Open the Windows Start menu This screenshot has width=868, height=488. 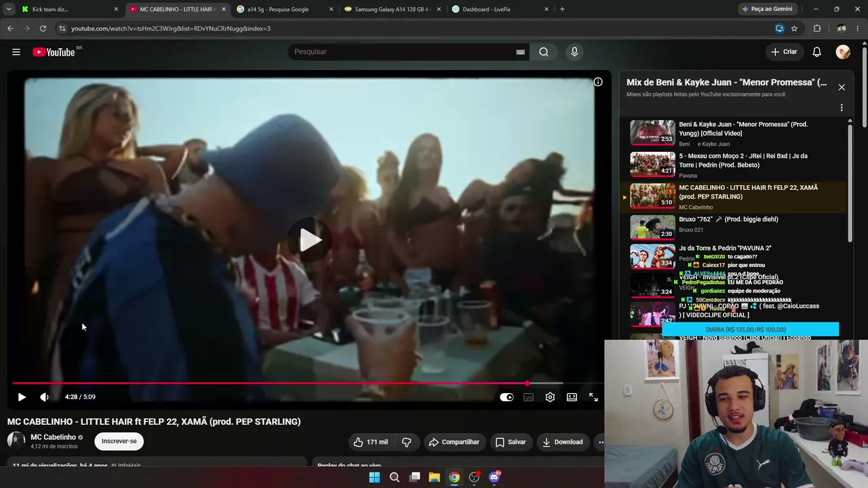[374, 477]
